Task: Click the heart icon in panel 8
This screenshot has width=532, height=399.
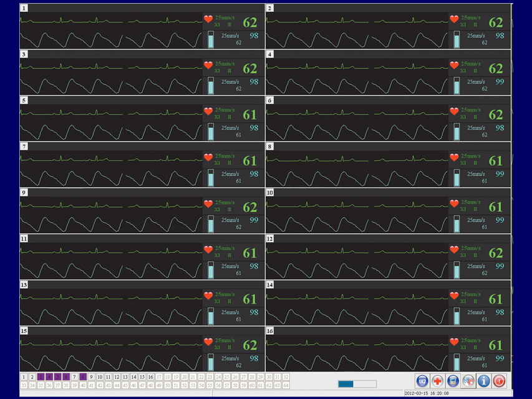Action: tap(454, 158)
